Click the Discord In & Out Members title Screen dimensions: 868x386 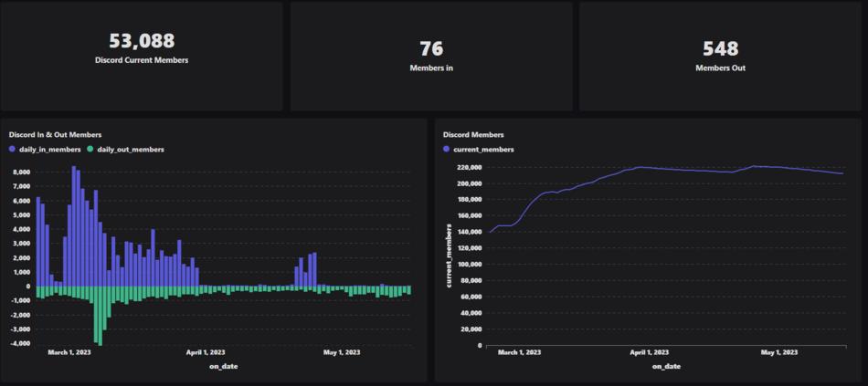(55, 134)
